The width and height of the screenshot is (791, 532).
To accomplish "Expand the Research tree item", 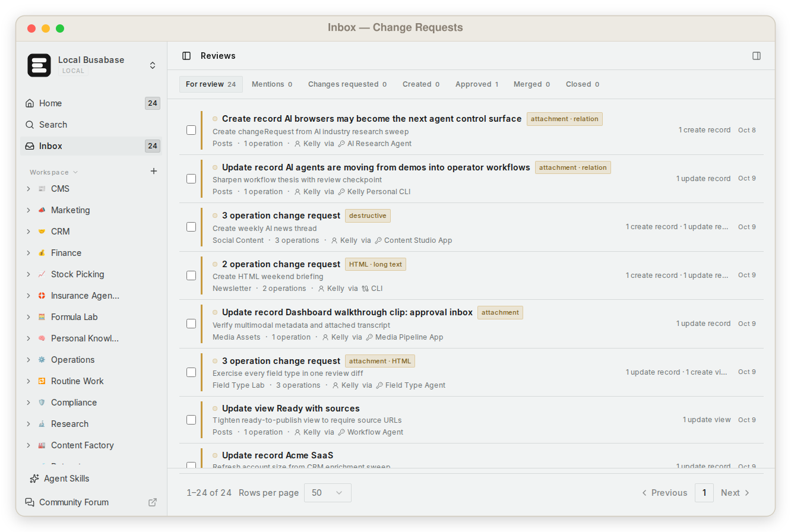I will coord(28,424).
